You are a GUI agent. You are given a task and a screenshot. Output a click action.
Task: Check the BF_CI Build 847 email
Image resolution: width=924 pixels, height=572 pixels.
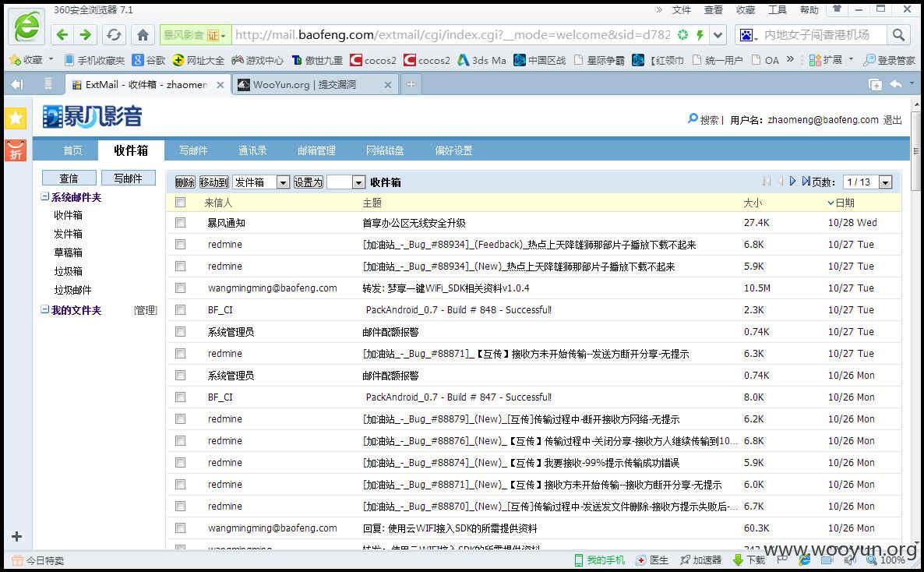[x=180, y=397]
